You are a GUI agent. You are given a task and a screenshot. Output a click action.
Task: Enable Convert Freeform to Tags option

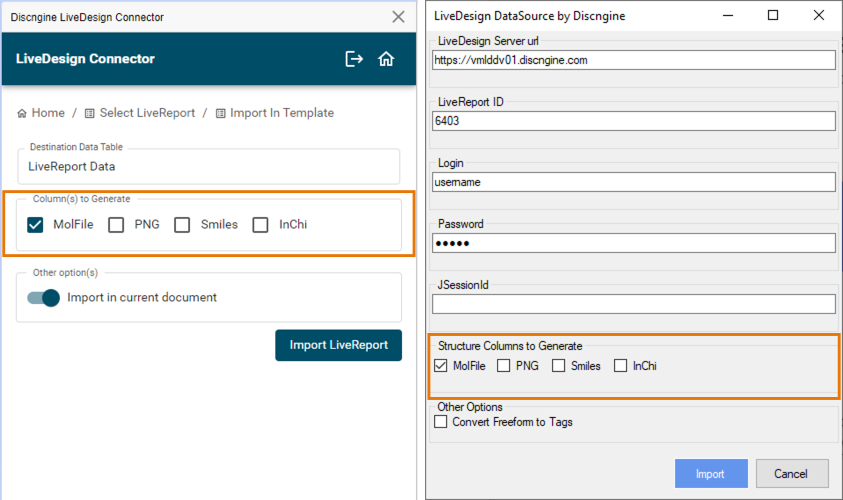pyautogui.click(x=441, y=422)
